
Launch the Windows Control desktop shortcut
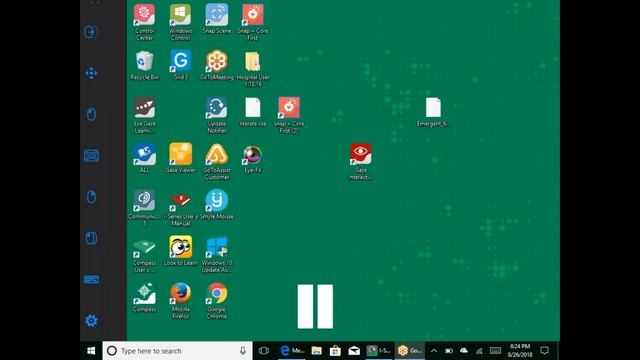point(180,22)
